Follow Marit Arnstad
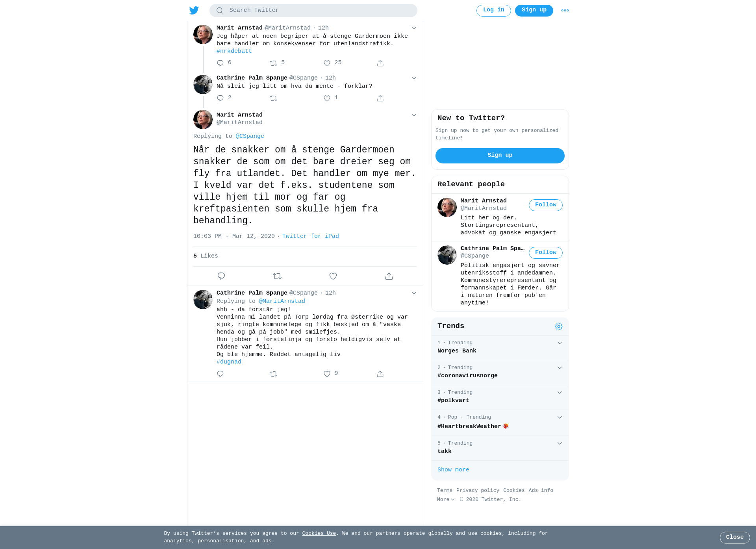The width and height of the screenshot is (756, 549). coord(546,205)
